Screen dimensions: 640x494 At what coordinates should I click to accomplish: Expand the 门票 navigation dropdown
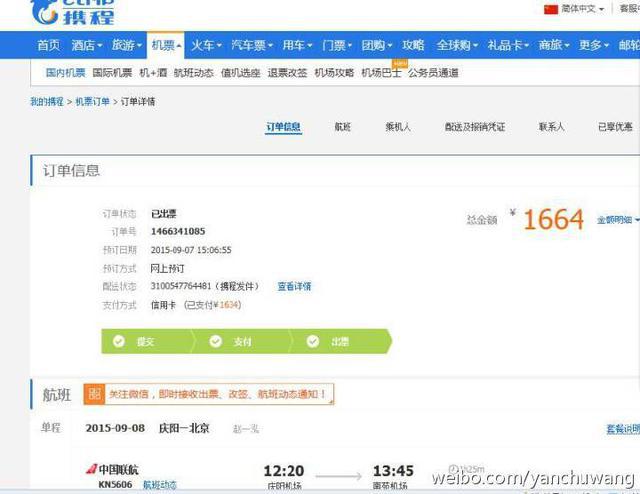point(337,45)
